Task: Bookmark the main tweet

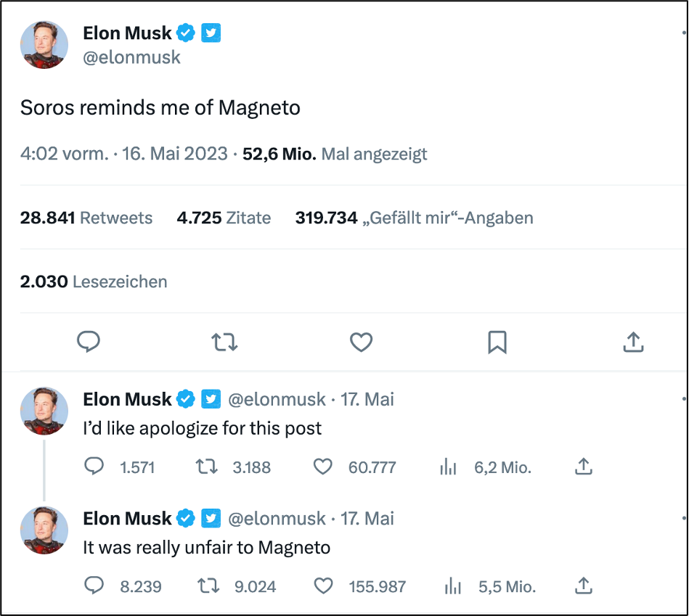Action: (497, 341)
